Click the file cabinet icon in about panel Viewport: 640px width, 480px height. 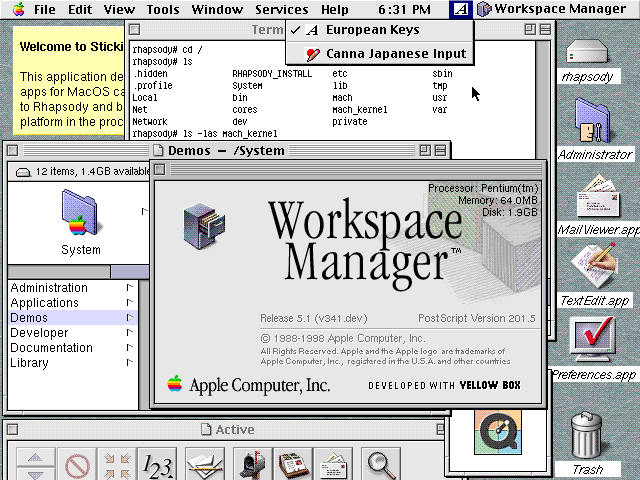tap(204, 226)
